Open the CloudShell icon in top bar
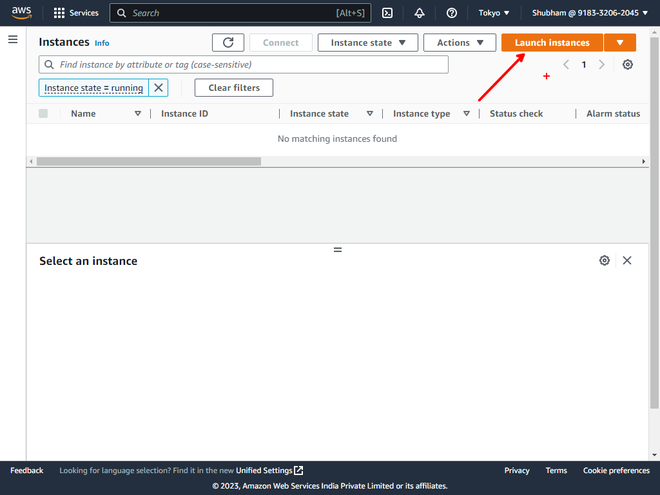The height and width of the screenshot is (495, 660). pos(387,13)
